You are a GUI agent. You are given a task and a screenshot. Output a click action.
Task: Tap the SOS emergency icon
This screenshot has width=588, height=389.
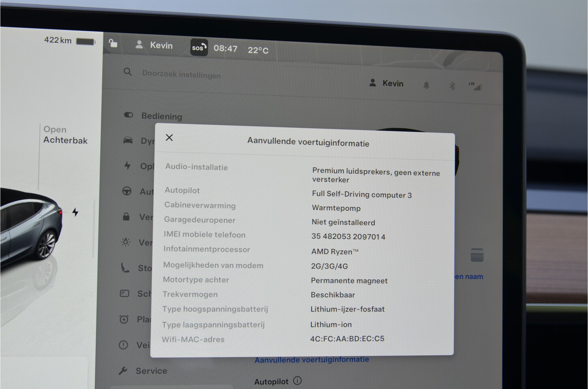click(199, 47)
